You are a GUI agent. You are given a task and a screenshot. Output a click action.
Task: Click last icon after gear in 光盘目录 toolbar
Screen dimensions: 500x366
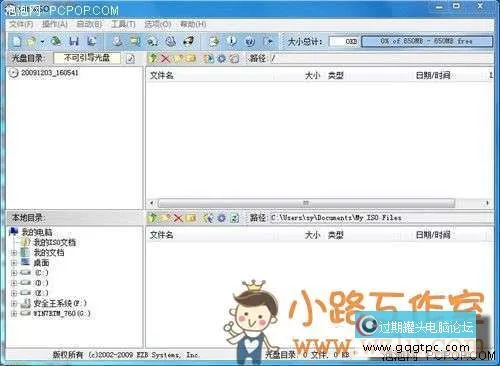coord(234,59)
